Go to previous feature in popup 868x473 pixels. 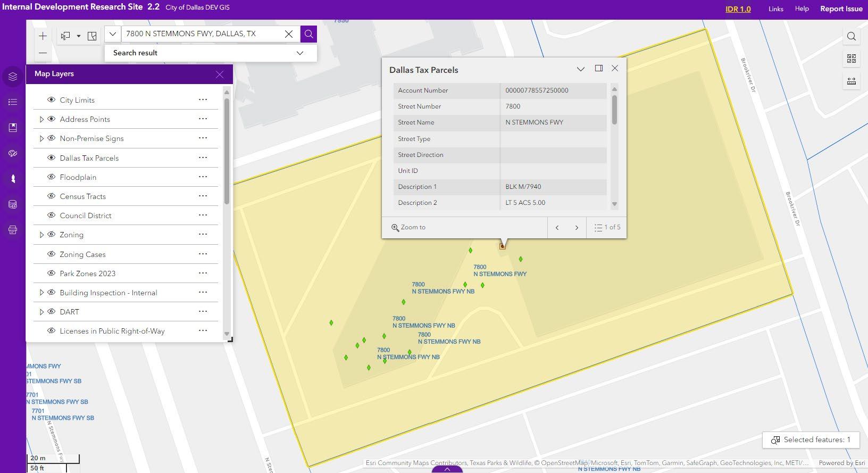coord(557,228)
